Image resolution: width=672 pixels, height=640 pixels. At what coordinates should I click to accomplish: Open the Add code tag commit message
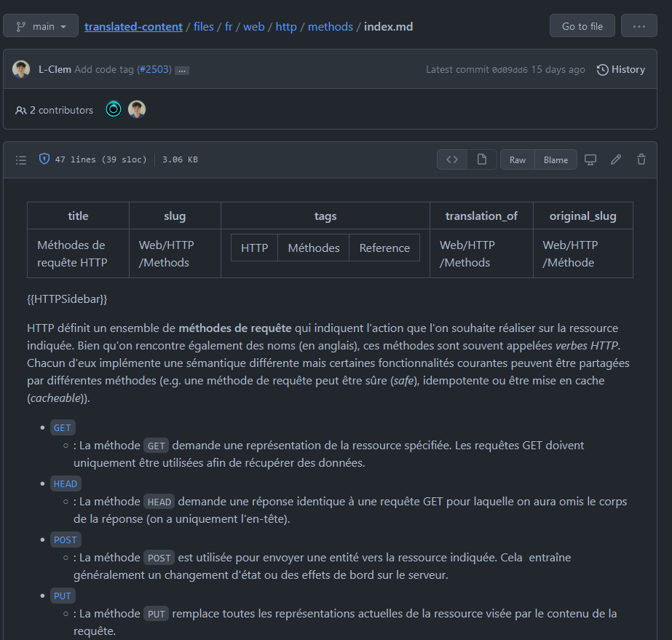point(104,69)
